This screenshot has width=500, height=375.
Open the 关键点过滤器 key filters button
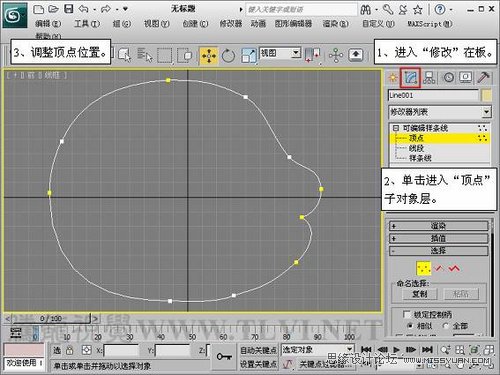[x=324, y=364]
